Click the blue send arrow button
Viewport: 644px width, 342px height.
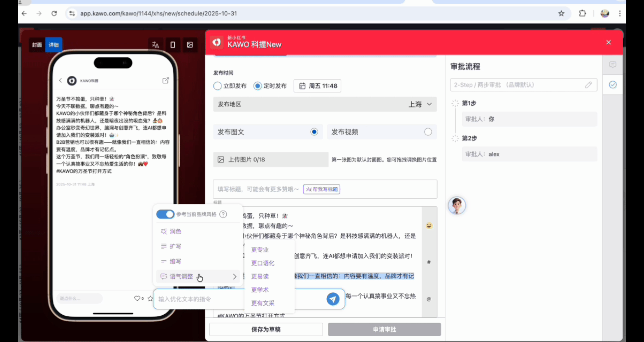[333, 299]
